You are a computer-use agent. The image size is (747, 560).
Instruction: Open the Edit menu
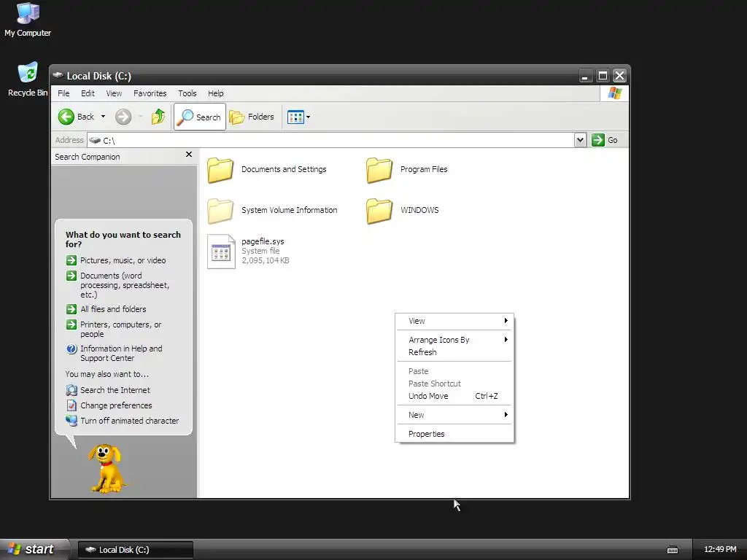88,93
